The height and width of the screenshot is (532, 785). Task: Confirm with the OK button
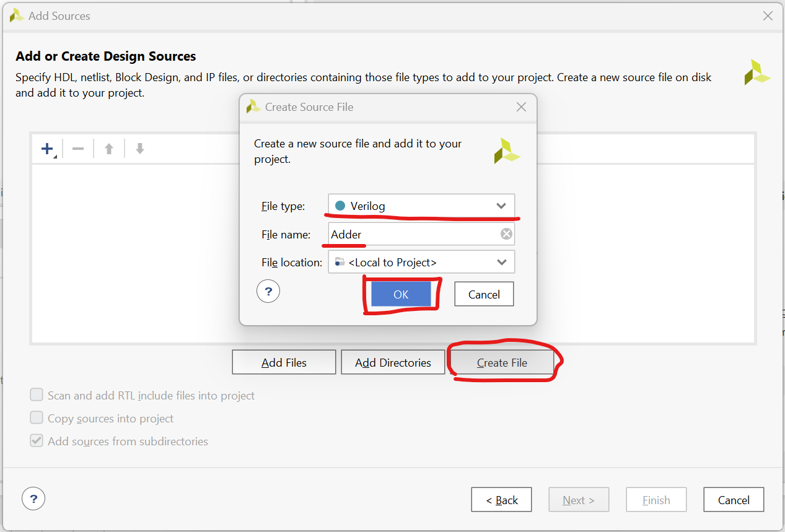pos(401,294)
